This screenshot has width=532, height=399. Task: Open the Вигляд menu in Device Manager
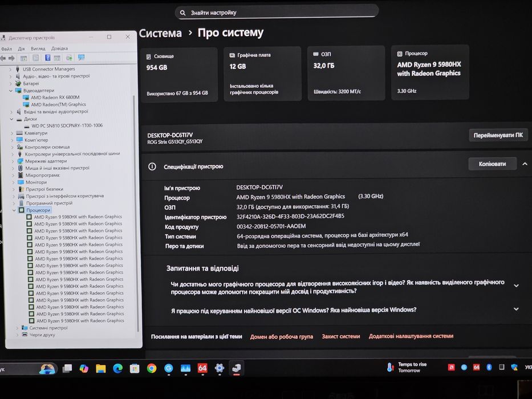coord(38,48)
